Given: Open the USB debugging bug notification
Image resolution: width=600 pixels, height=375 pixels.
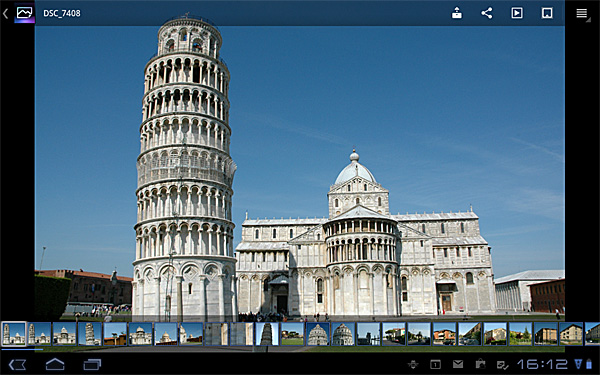Looking at the screenshot, I should pyautogui.click(x=413, y=364).
